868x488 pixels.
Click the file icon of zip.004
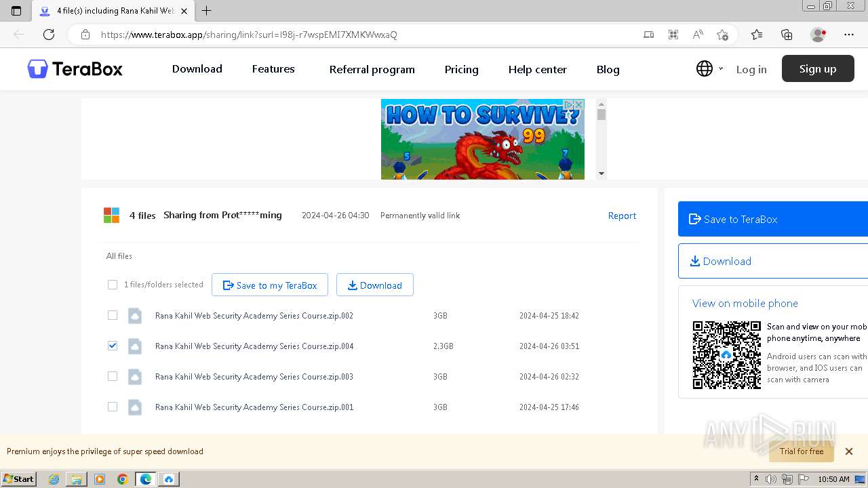[x=135, y=346]
